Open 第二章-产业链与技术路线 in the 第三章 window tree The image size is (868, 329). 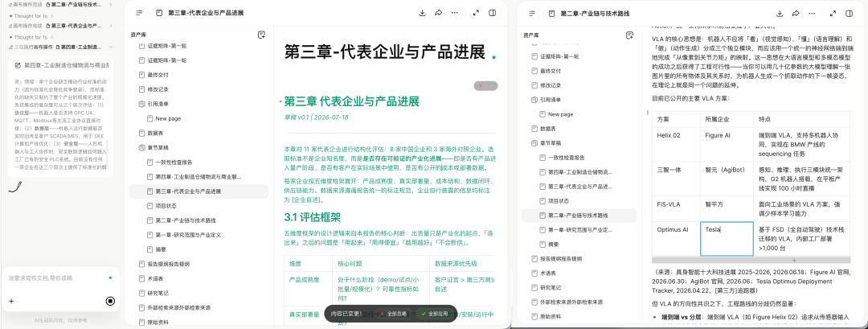pos(187,220)
